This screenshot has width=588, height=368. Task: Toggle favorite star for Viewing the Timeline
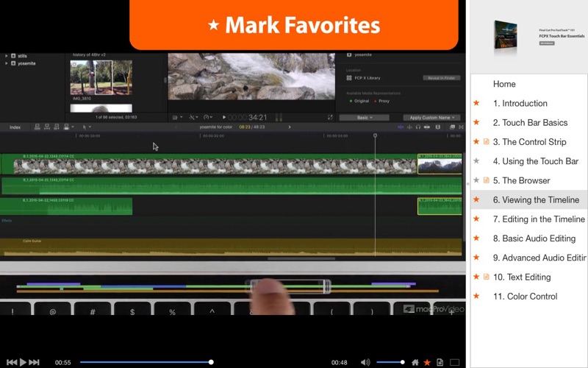click(x=476, y=199)
